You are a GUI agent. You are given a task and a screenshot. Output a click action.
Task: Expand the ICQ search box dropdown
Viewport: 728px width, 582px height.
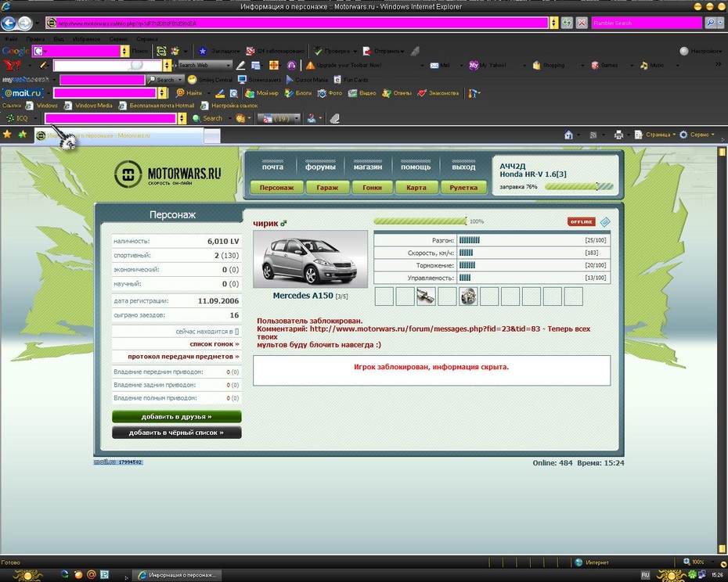click(182, 118)
